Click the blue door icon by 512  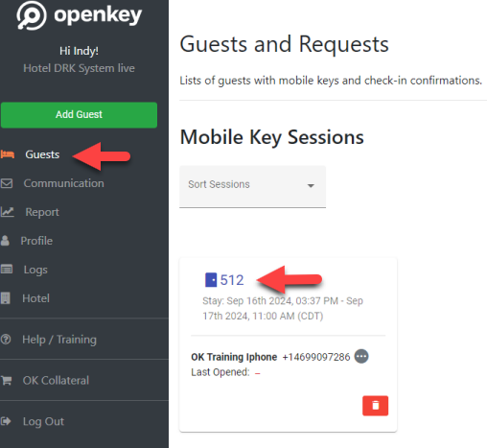(211, 280)
